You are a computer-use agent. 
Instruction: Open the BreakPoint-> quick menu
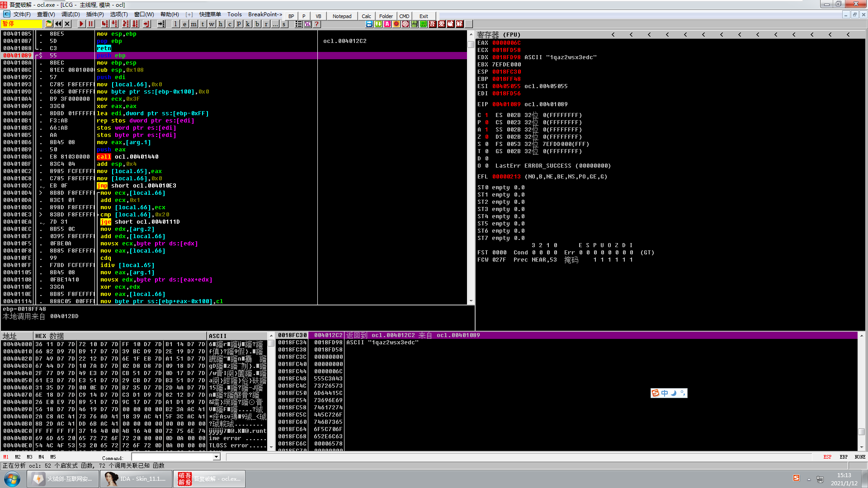265,14
